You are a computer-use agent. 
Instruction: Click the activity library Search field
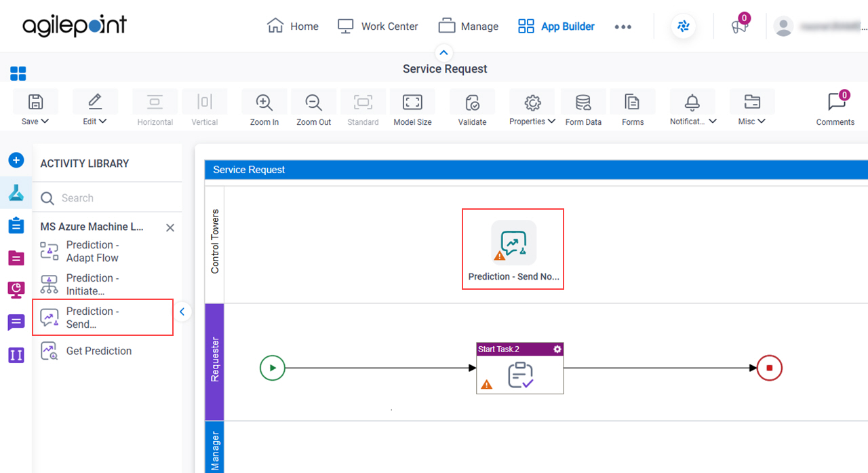click(107, 198)
